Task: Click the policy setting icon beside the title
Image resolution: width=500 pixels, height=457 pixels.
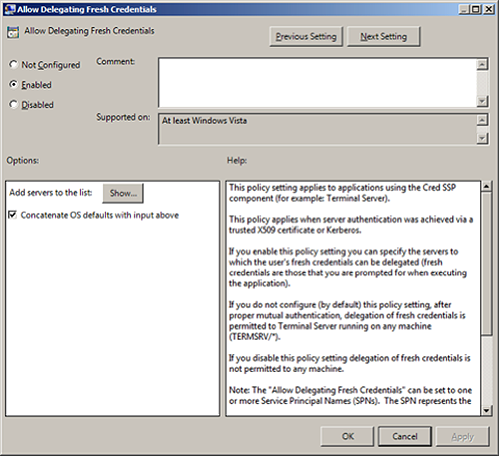Action: (x=13, y=32)
